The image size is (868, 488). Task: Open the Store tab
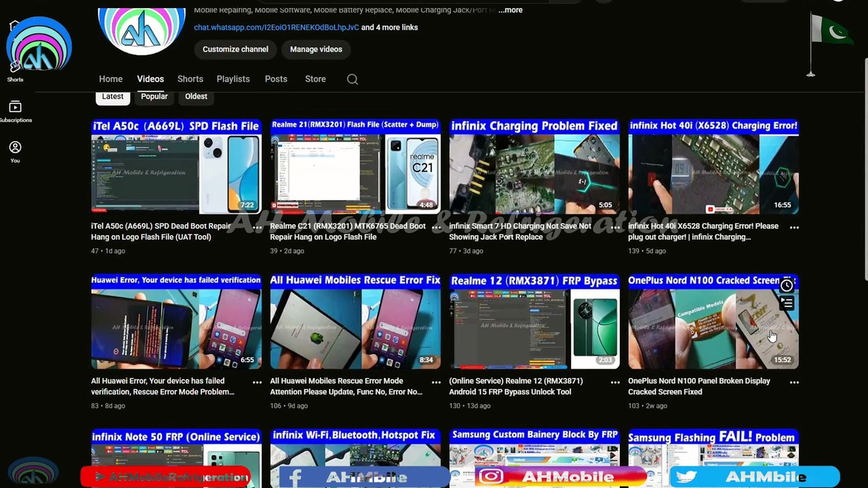315,79
